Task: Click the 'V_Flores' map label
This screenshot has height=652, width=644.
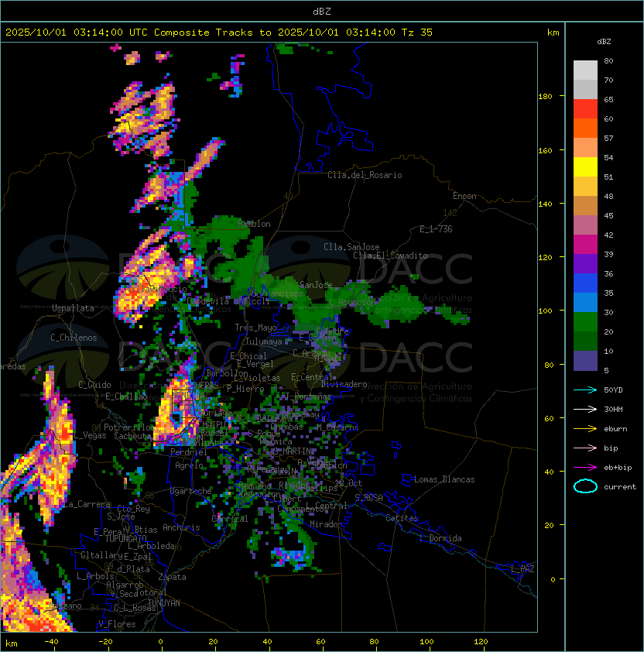Action: coord(117,624)
